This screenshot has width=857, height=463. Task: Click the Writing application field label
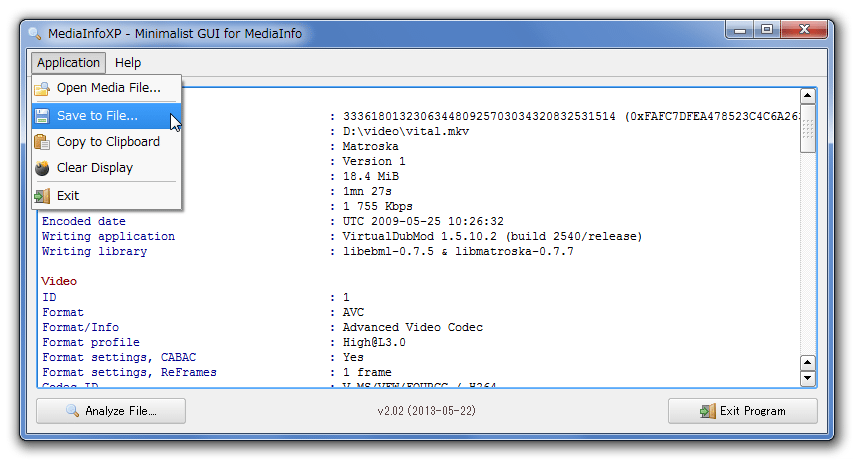point(108,236)
